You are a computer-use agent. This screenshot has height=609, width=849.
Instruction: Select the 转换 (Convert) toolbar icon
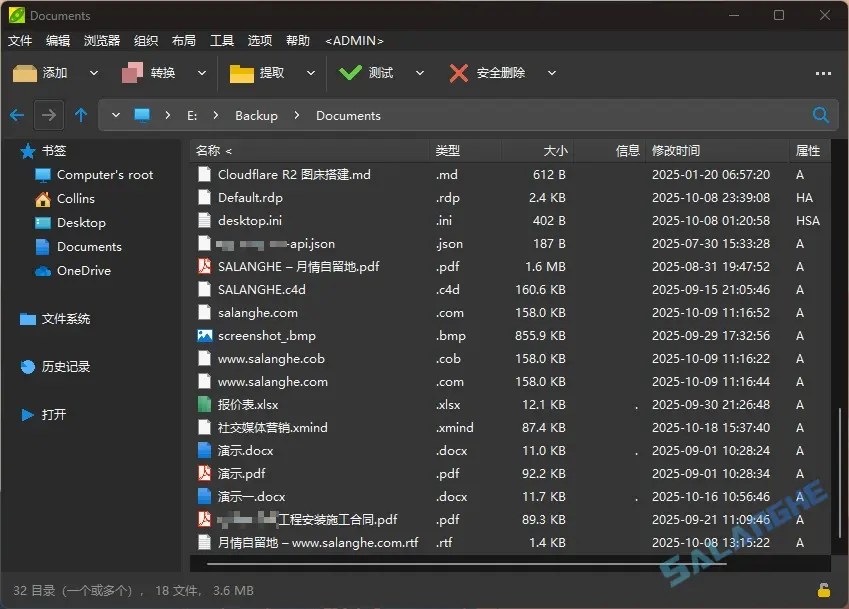point(133,72)
